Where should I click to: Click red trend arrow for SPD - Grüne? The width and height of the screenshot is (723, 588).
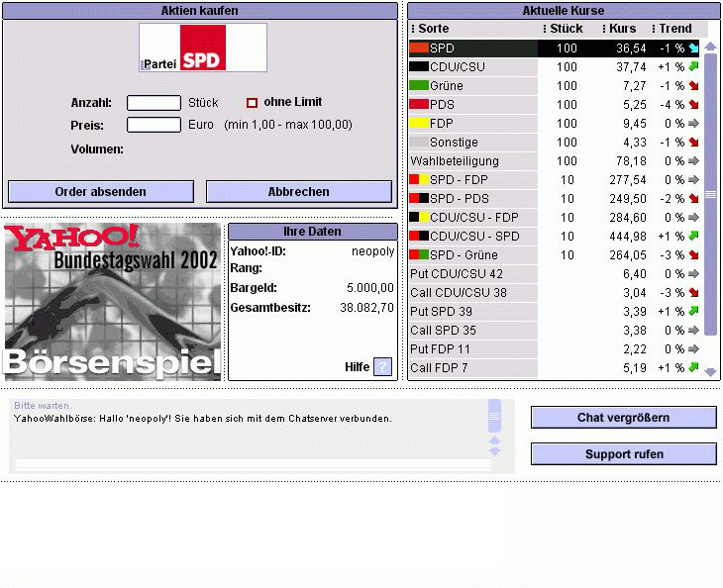tap(693, 254)
